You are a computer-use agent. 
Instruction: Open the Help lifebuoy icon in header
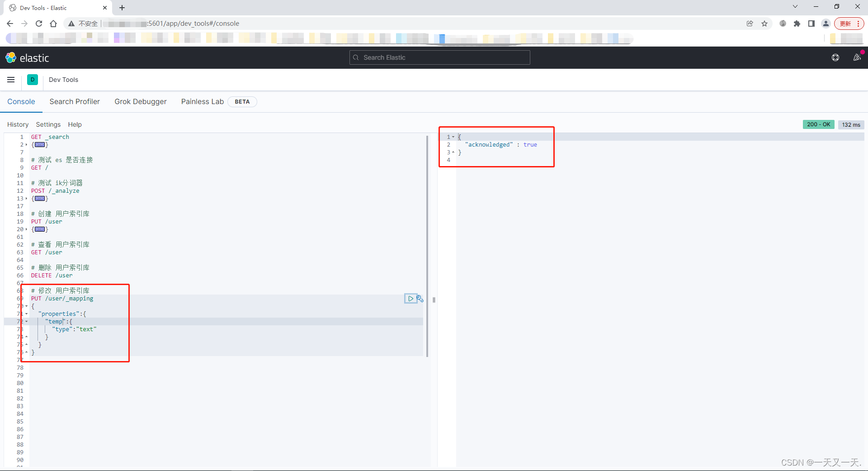pos(835,57)
